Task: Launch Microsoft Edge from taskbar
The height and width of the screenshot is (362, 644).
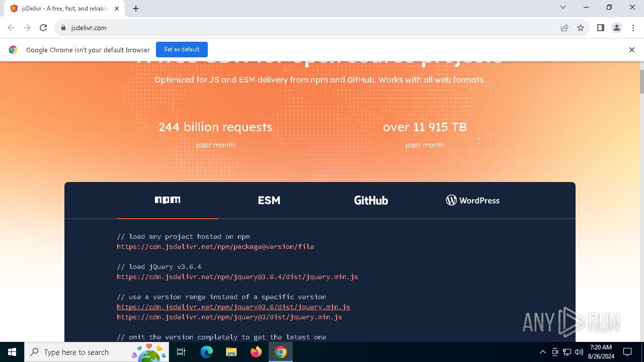Action: coord(207,352)
